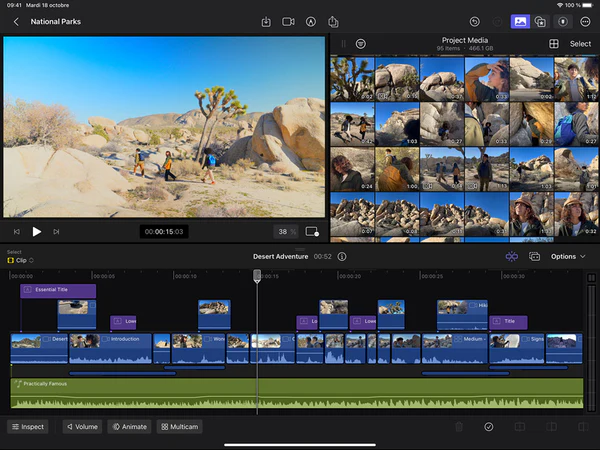Open the viewer zoom level 38 menu
The width and height of the screenshot is (600, 450).
pos(286,231)
